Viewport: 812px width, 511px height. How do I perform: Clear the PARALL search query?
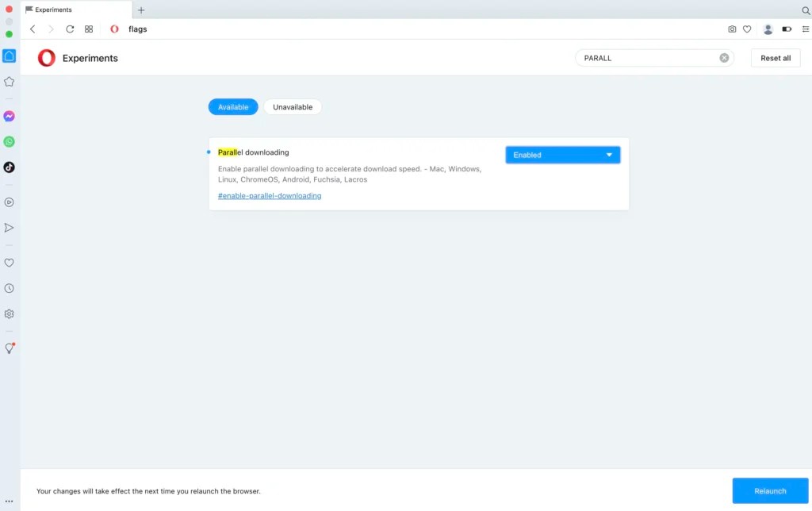pyautogui.click(x=722, y=57)
